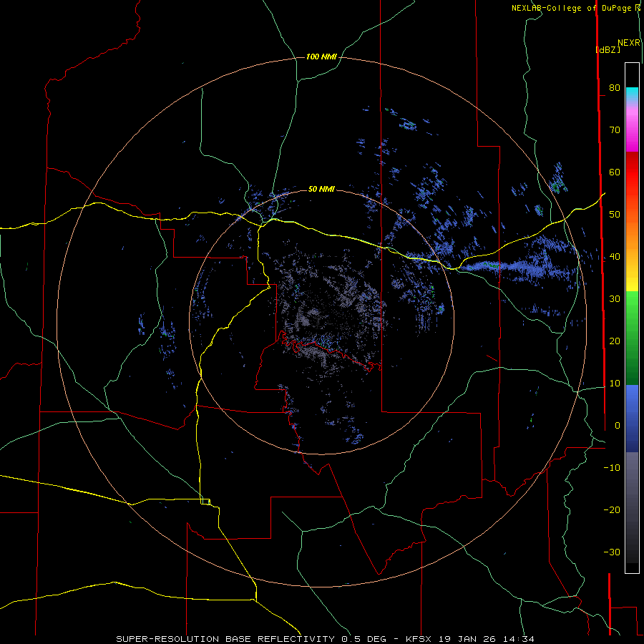Click the 80 value on the dBZ scale
The height and width of the screenshot is (644, 644).
point(615,87)
